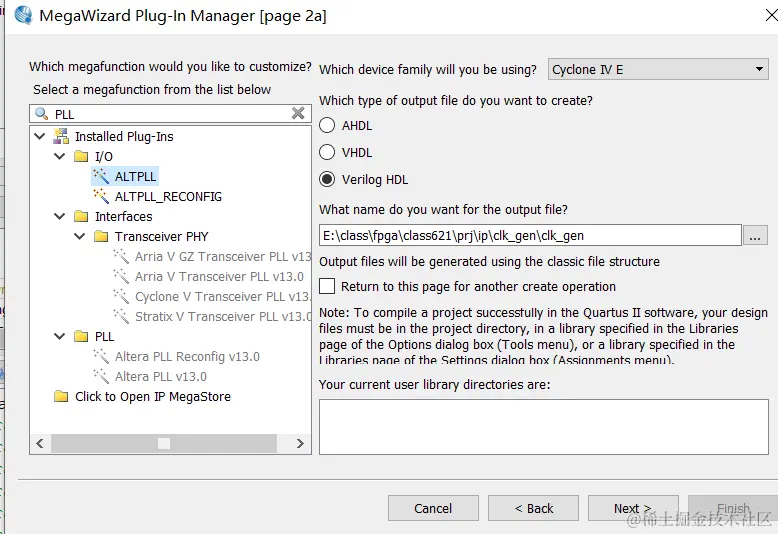Click the Altera PLL v13.0 wand icon
This screenshot has width=778, height=534.
click(x=101, y=376)
